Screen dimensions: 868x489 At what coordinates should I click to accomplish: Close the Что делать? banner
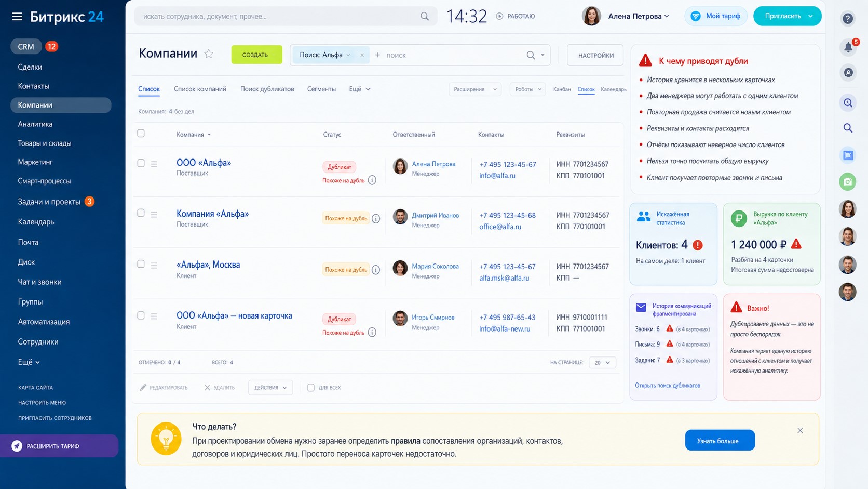pyautogui.click(x=800, y=430)
